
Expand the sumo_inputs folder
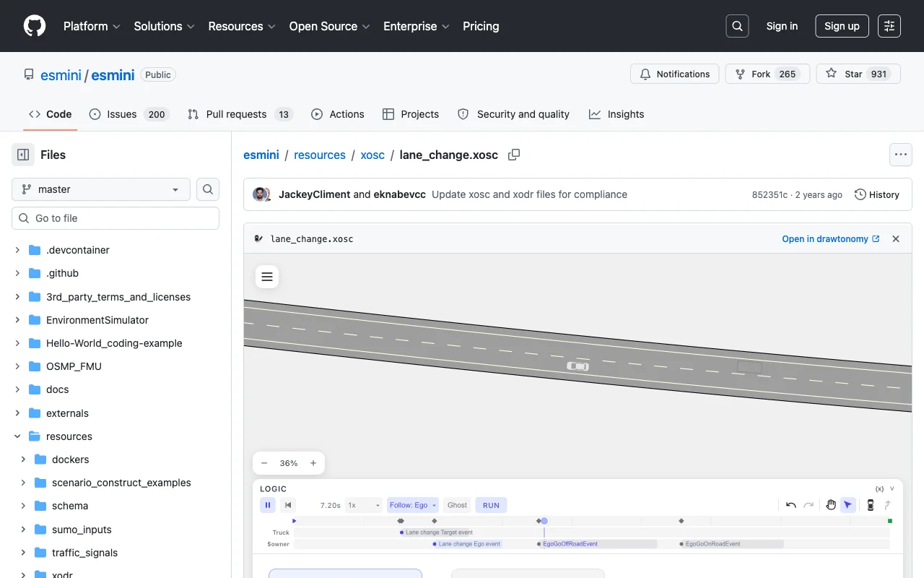pos(23,530)
